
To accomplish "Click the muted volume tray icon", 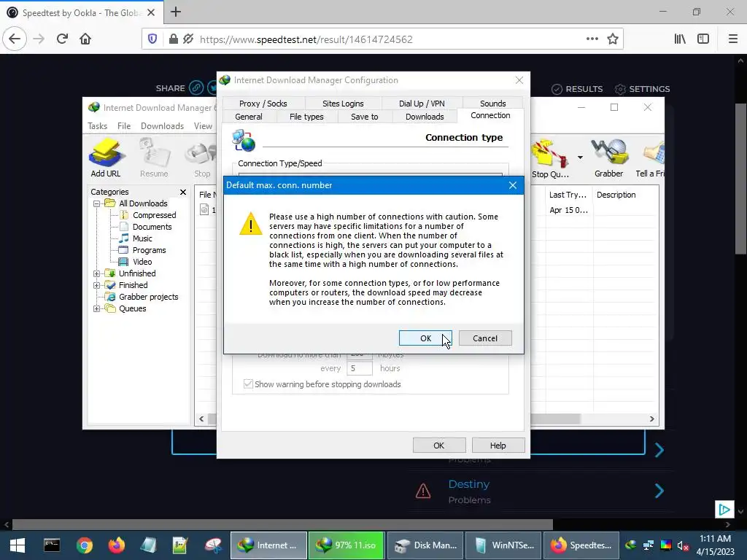I will point(683,545).
